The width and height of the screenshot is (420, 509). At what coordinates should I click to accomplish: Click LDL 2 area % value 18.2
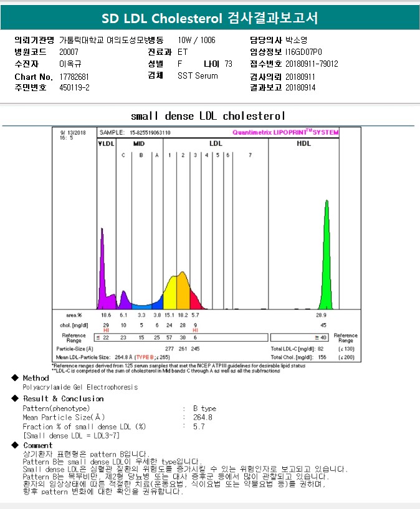(183, 315)
